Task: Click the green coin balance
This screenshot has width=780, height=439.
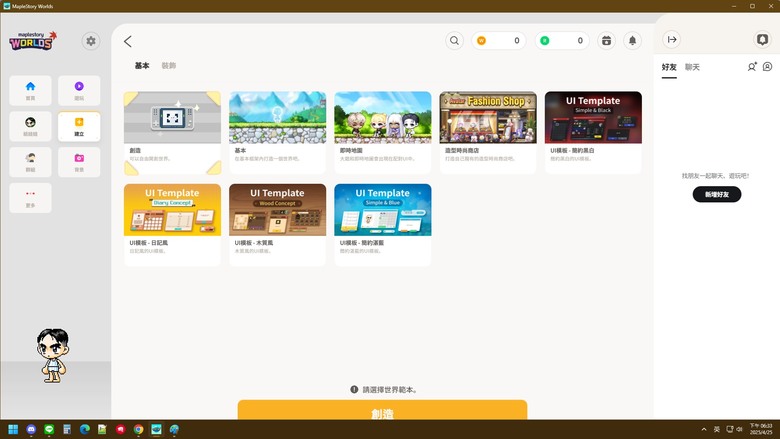Action: click(562, 41)
